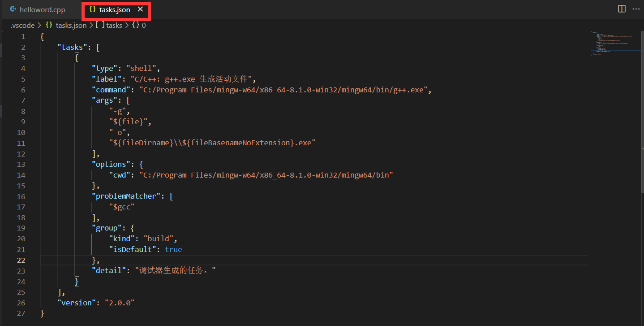
Task: Split the editor to the right
Action: tap(622, 9)
